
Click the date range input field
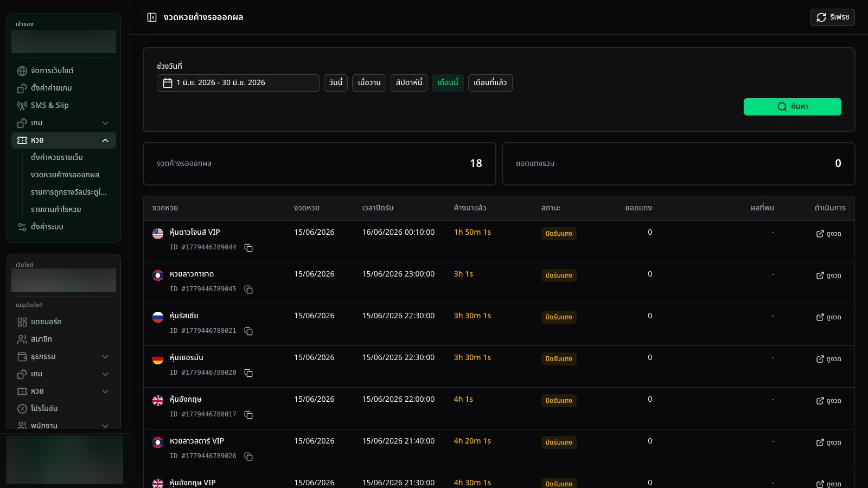click(x=238, y=83)
